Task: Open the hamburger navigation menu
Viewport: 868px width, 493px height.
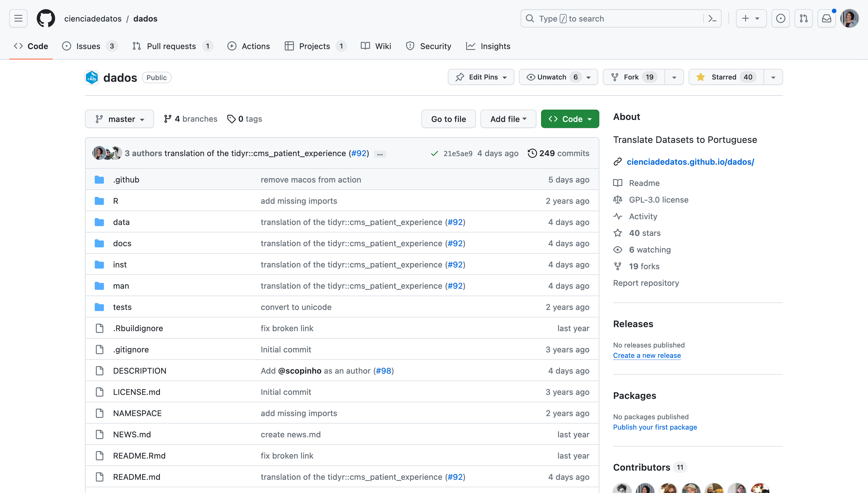Action: point(18,19)
